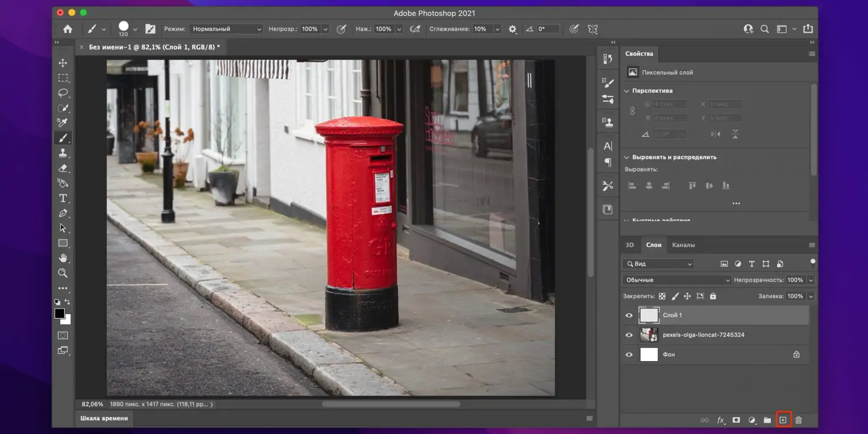Go to the Home screen
Image resolution: width=868 pixels, height=434 pixels.
(68, 29)
